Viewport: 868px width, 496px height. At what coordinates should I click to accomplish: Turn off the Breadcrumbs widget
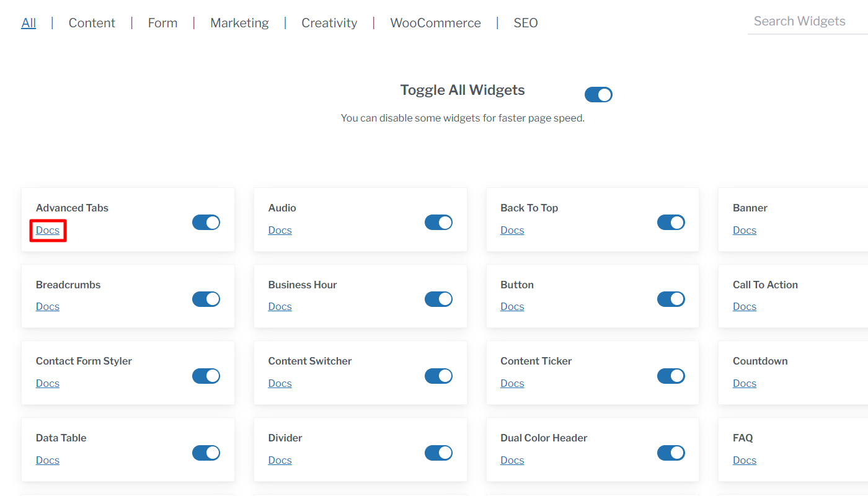[206, 299]
